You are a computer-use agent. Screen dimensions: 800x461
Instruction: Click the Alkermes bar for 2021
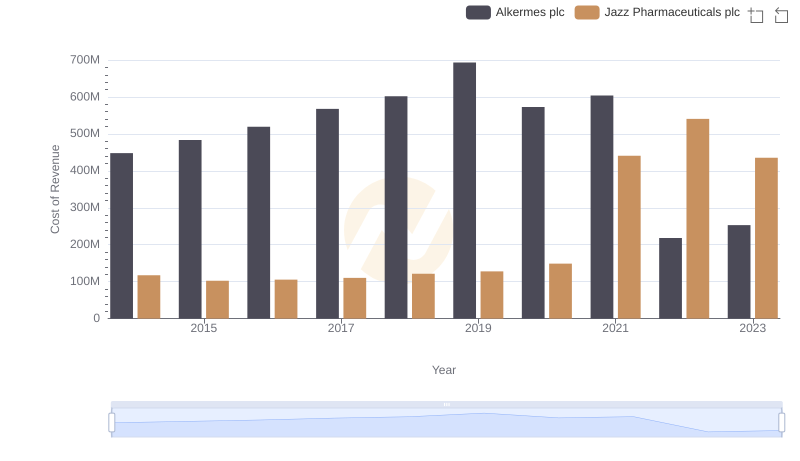602,207
